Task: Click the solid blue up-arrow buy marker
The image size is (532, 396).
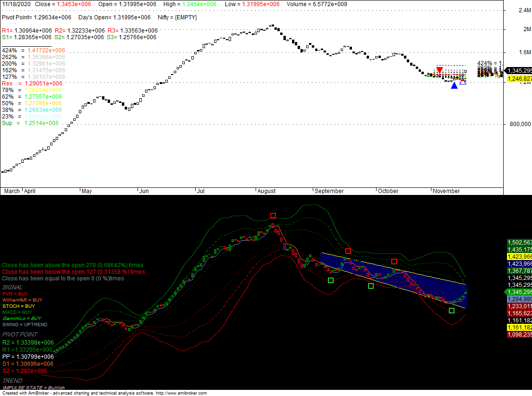Action: pos(454,85)
